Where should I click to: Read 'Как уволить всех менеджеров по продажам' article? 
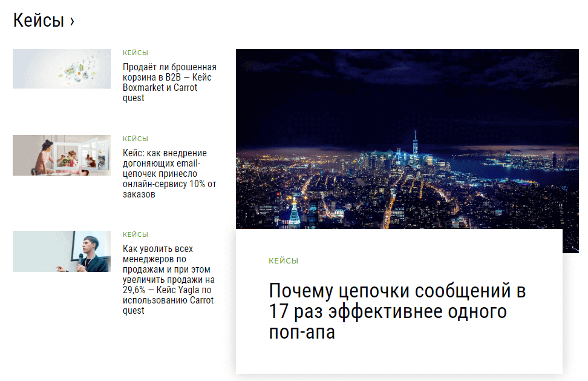pos(169,280)
